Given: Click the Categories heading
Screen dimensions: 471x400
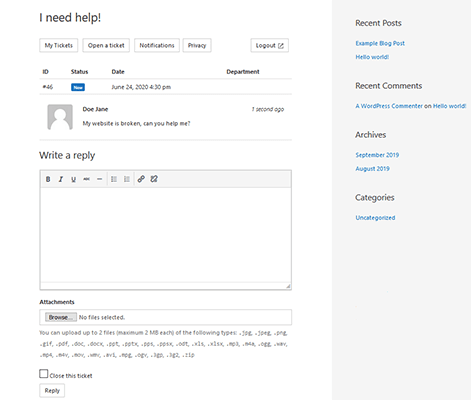Looking at the screenshot, I should tap(375, 198).
